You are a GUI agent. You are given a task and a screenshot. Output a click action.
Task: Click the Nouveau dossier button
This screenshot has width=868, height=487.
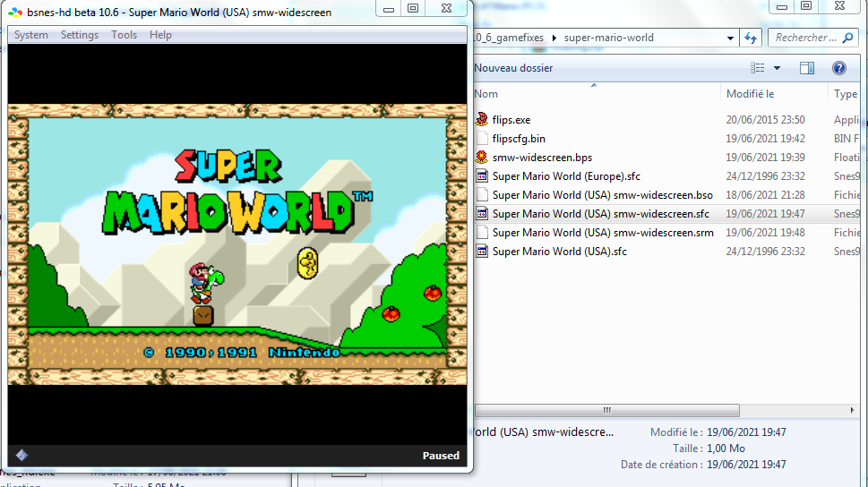(513, 68)
